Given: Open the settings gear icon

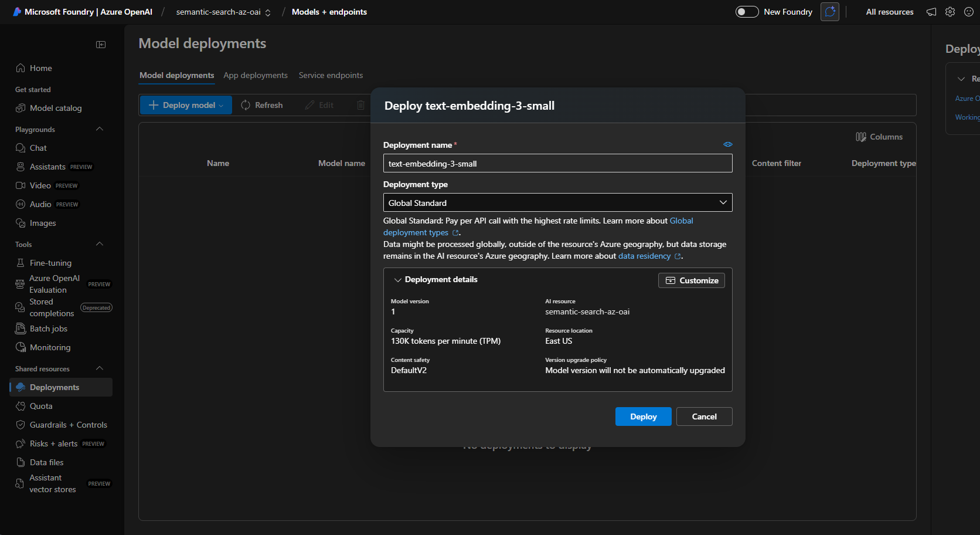Looking at the screenshot, I should coord(950,12).
